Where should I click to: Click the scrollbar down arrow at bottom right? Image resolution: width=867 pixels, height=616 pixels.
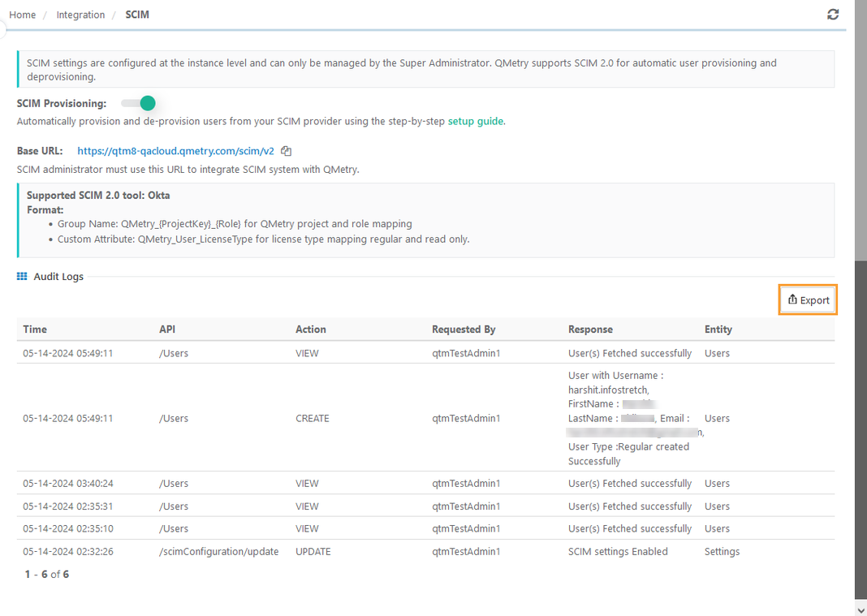860,608
